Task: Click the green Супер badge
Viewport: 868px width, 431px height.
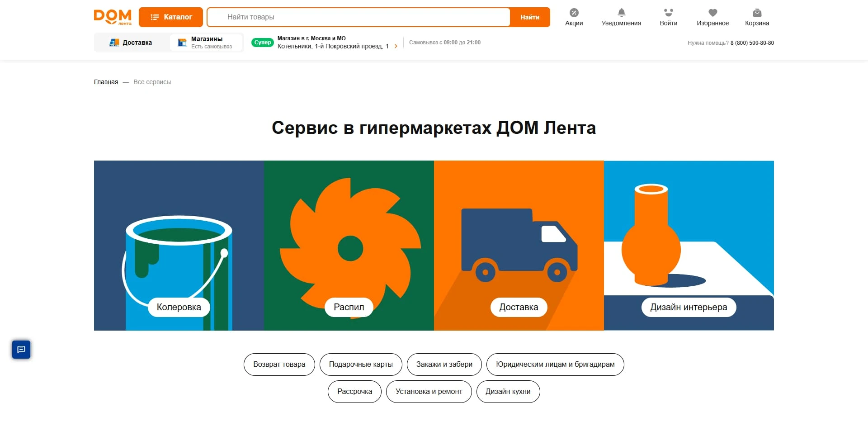Action: coord(263,43)
